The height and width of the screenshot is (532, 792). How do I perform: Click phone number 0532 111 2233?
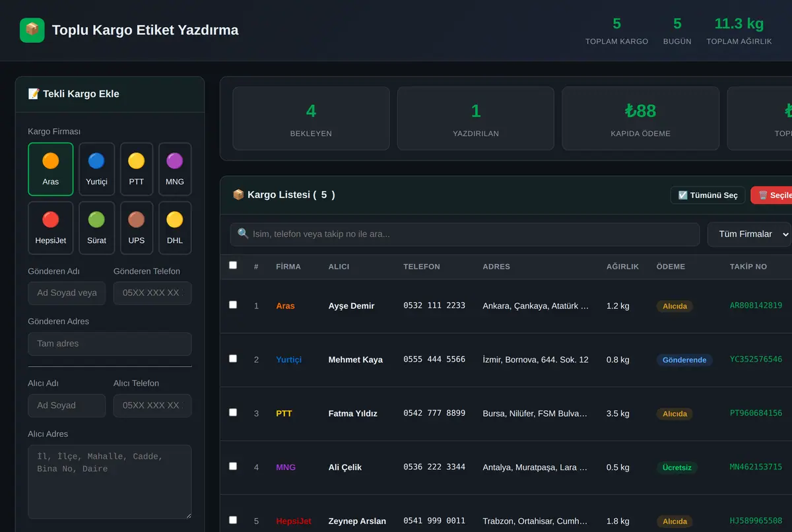tap(434, 306)
